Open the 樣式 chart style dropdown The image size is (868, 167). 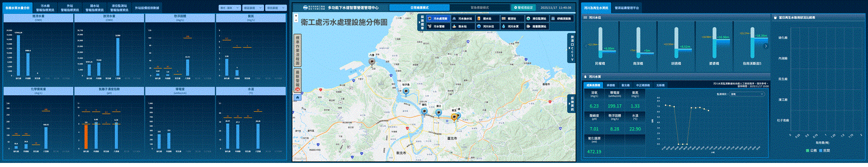pyautogui.click(x=230, y=8)
